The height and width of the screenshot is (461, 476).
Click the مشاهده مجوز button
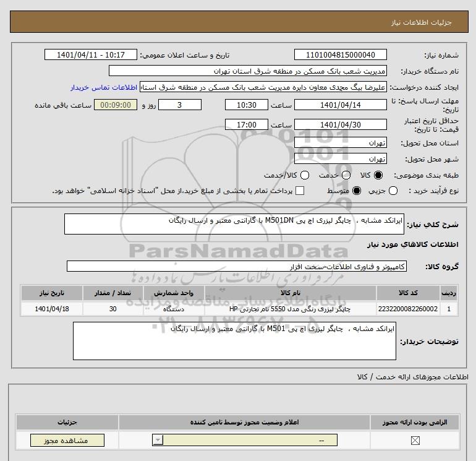pyautogui.click(x=67, y=441)
